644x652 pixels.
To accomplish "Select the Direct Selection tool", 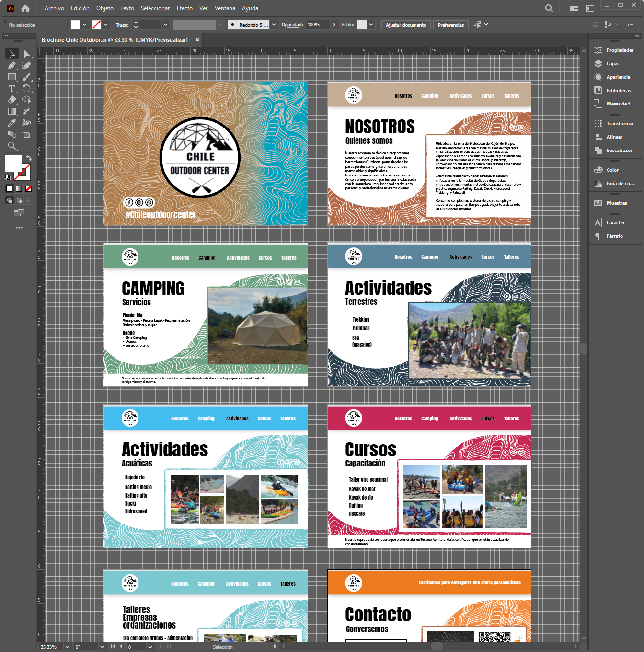I will click(x=26, y=54).
